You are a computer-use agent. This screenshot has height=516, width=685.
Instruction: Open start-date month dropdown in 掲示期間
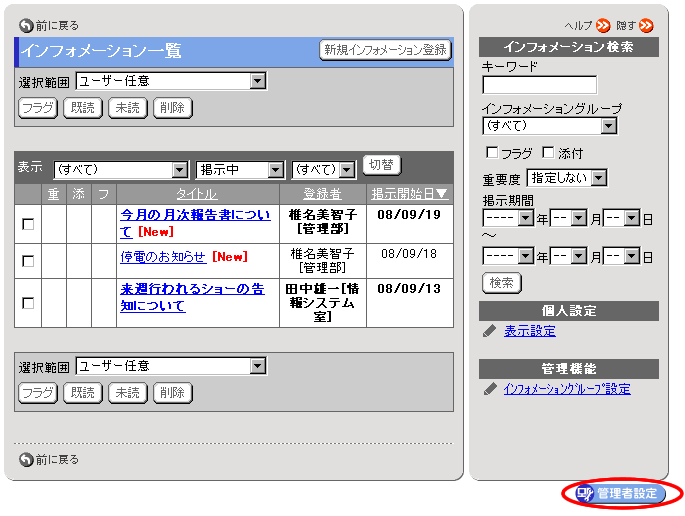tap(569, 218)
